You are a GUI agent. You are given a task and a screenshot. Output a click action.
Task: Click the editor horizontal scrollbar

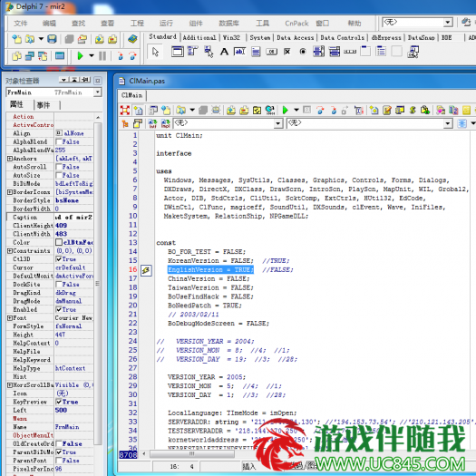coord(192,454)
